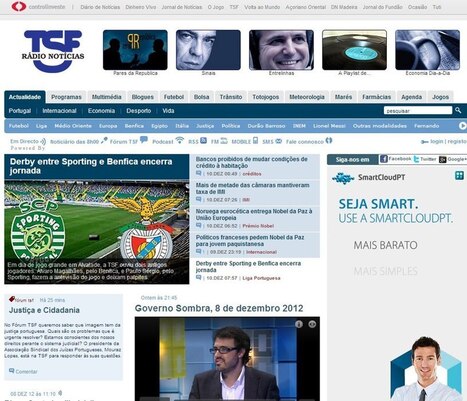The height and width of the screenshot is (401, 467).
Task: Select the Actualidade tab
Action: pyautogui.click(x=25, y=97)
